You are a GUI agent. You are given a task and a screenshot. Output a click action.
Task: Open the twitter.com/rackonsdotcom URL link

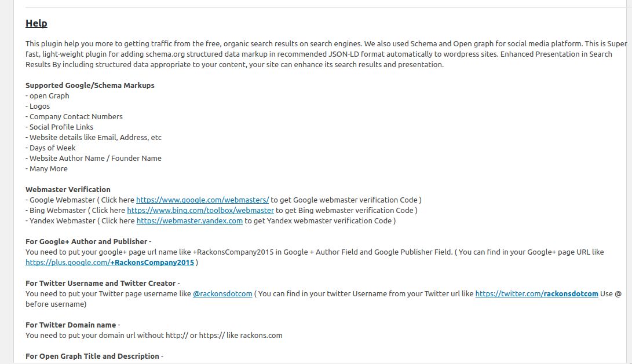pyautogui.click(x=536, y=293)
